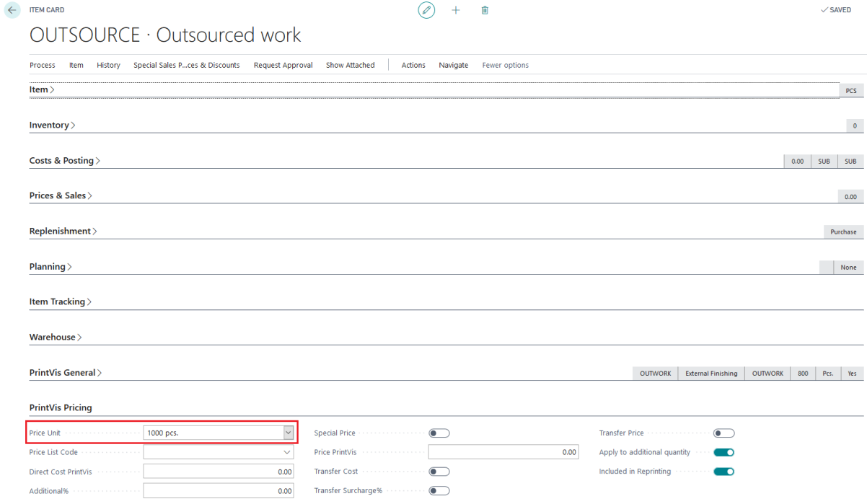Screen dimensions: 867x504
Task: Click Fewer options link
Action: pyautogui.click(x=506, y=65)
